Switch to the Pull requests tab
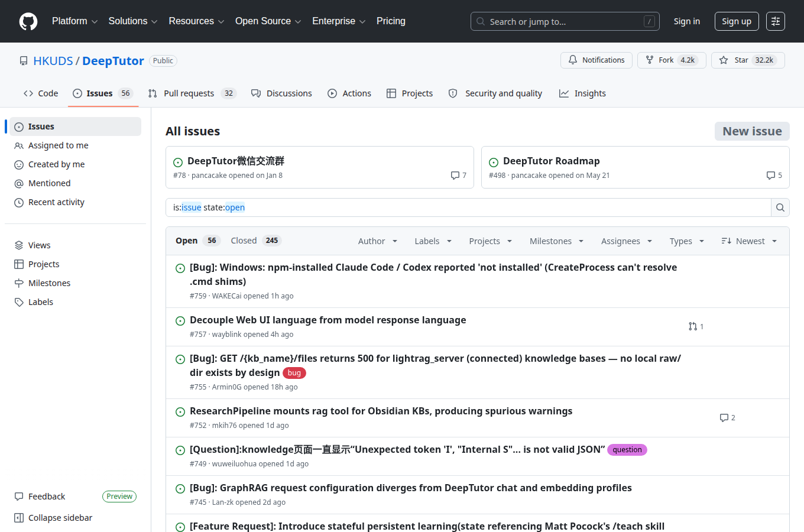 (192, 93)
